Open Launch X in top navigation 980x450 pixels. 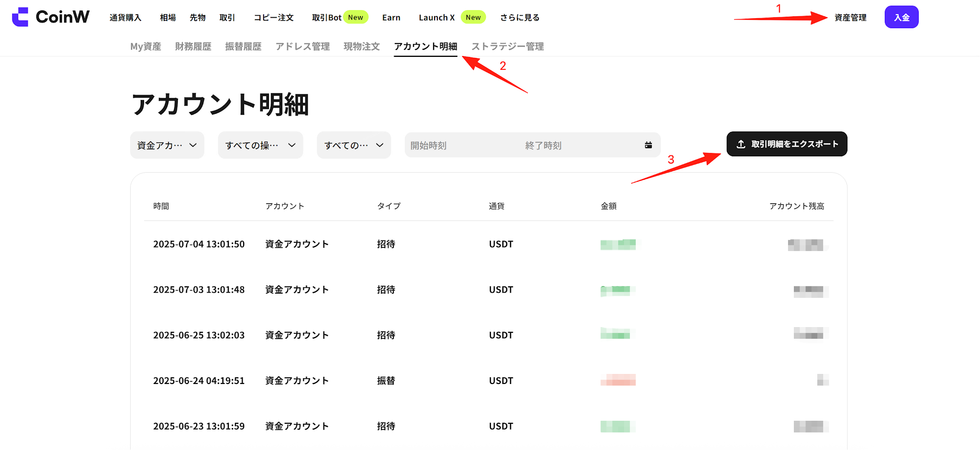point(437,18)
